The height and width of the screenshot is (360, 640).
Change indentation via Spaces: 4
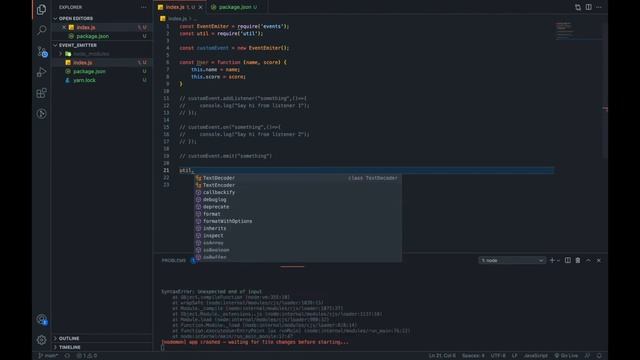click(x=473, y=356)
